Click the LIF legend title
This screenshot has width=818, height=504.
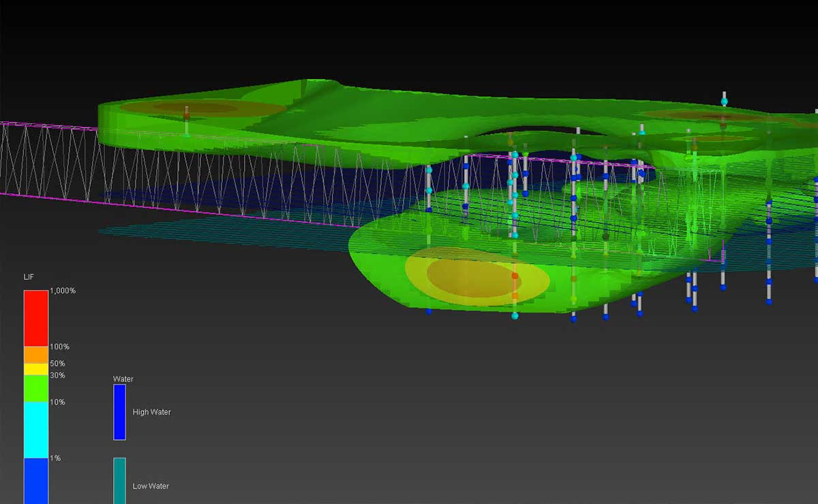(x=29, y=277)
